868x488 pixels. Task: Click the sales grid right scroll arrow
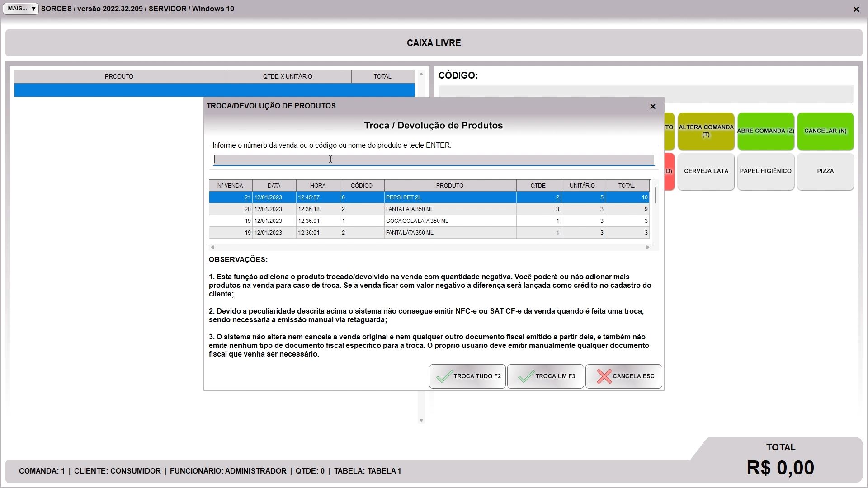[x=648, y=247]
